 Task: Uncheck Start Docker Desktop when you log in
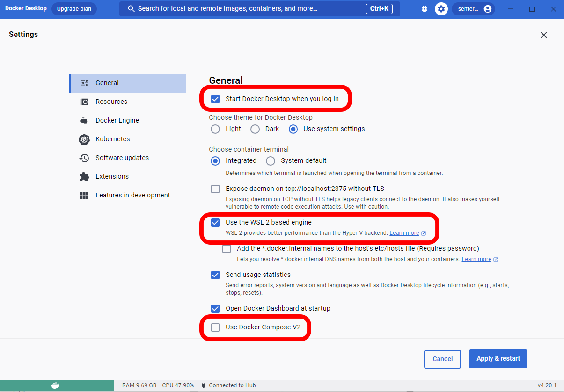pos(215,99)
